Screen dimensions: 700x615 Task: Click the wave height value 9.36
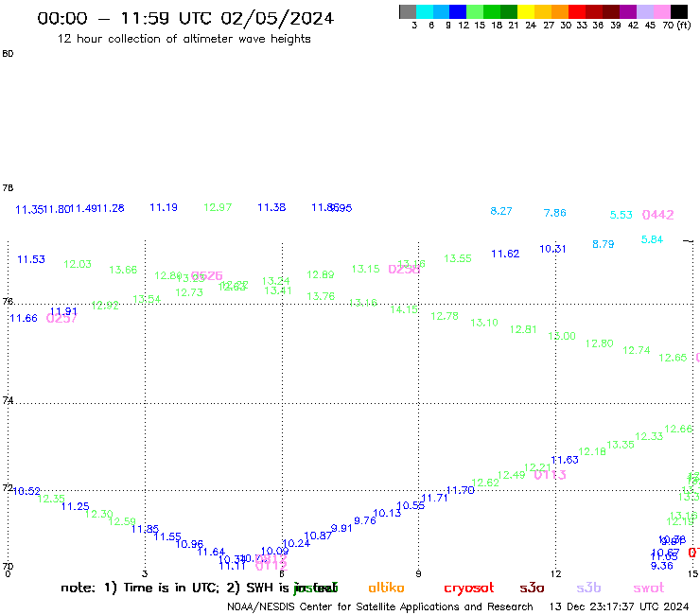tap(661, 566)
